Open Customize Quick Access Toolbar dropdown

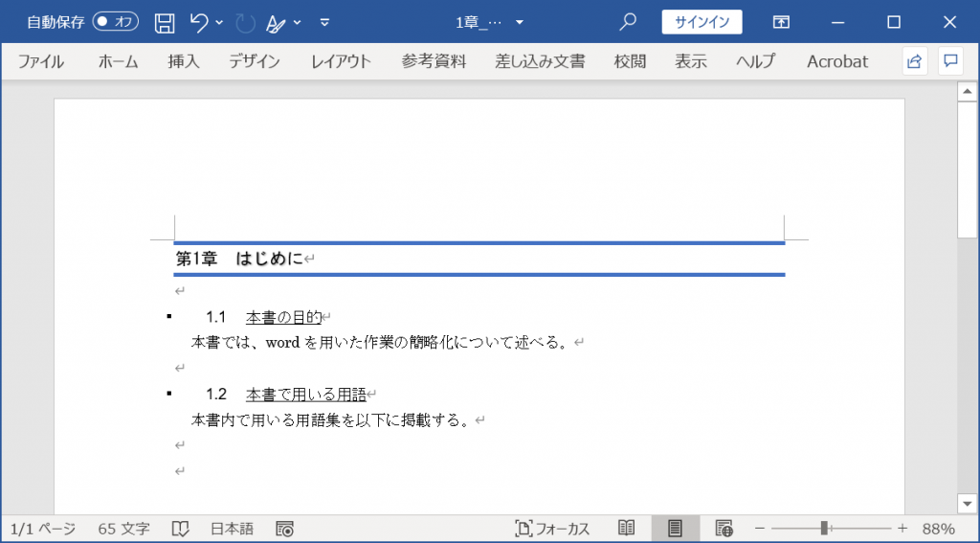tap(324, 23)
